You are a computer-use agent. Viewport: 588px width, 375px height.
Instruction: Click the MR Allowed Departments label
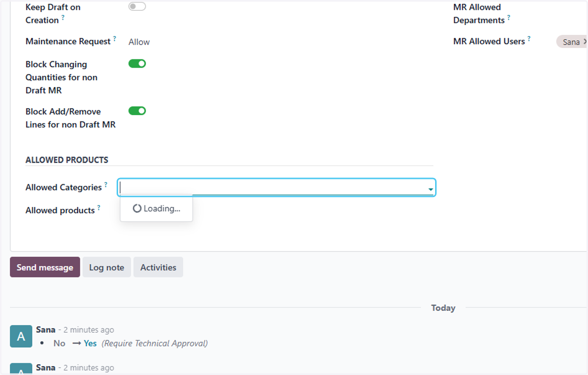click(x=479, y=14)
